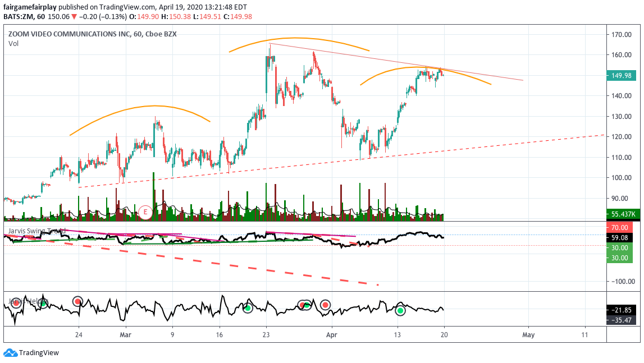Click the 170.00 price axis label

click(622, 34)
